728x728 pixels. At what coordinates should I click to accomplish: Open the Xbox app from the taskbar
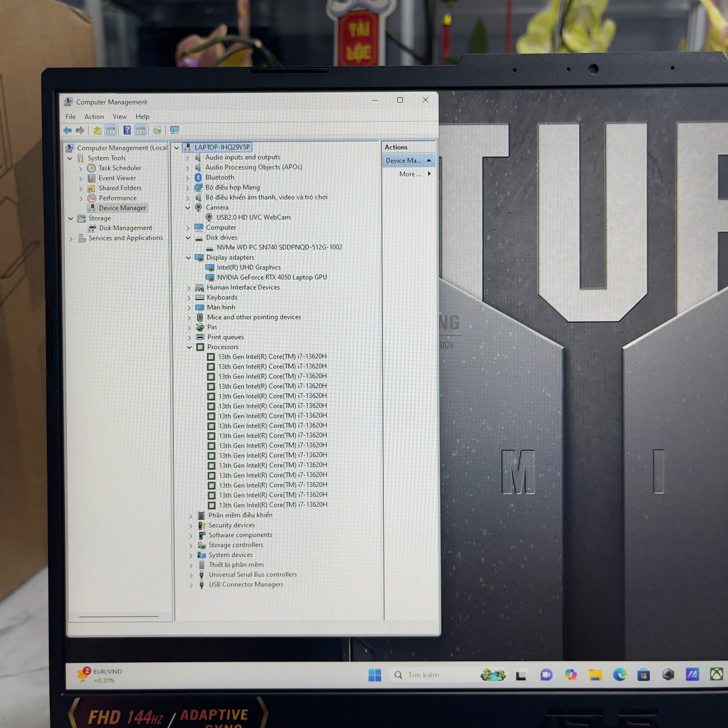[x=716, y=674]
